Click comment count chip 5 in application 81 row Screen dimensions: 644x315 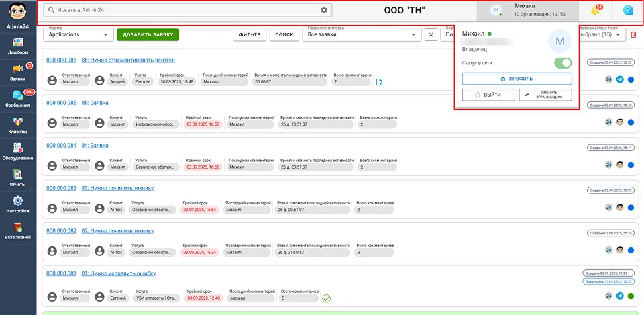[x=299, y=298]
